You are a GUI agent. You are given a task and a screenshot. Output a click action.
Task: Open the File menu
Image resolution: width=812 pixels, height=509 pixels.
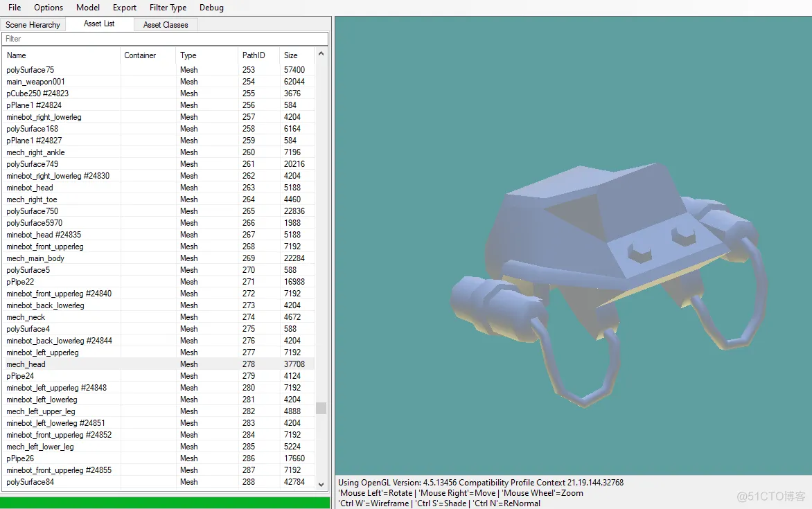tap(15, 8)
